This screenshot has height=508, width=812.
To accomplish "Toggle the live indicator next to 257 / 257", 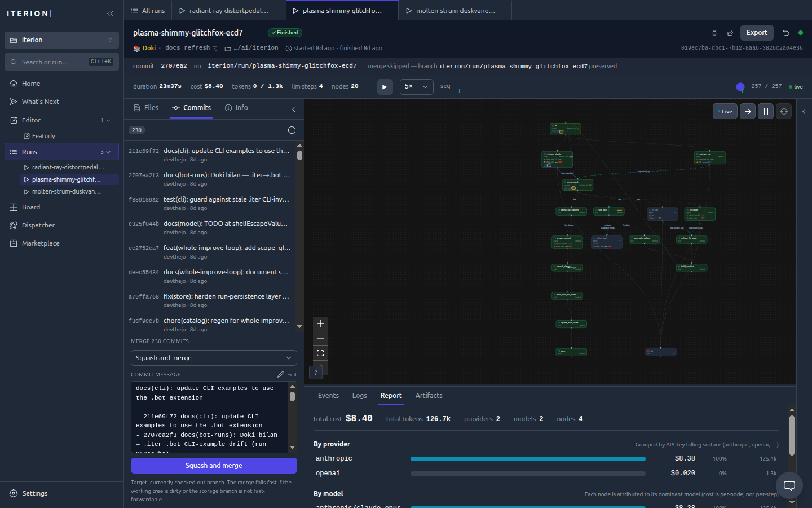I will pos(796,87).
